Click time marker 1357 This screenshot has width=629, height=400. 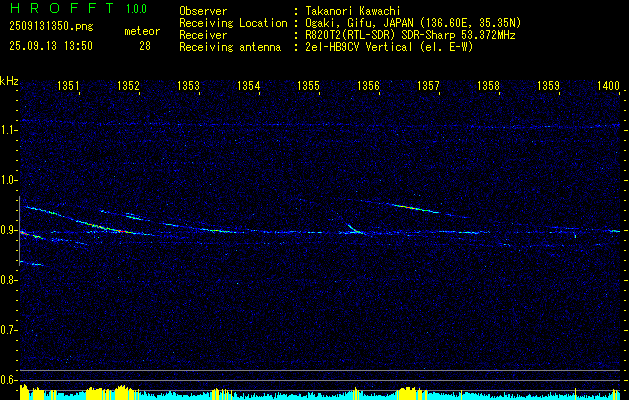coord(428,85)
